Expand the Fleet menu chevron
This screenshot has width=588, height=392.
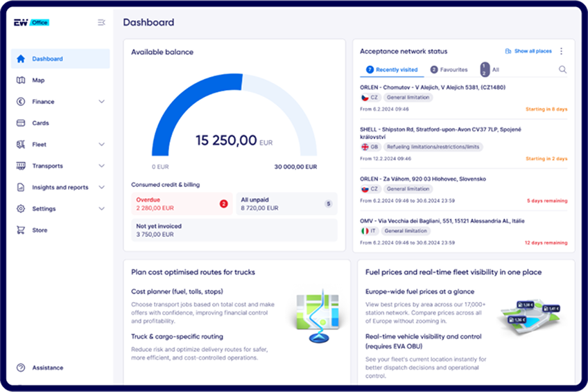[x=102, y=144]
